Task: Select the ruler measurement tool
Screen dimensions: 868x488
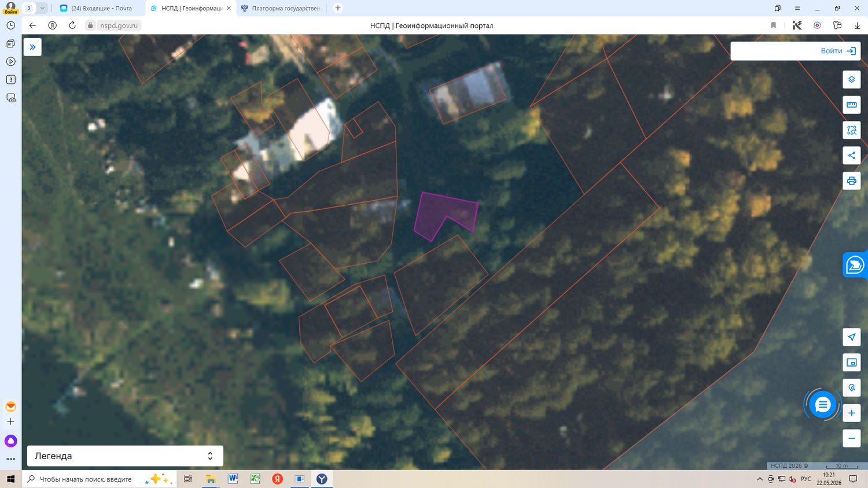Action: pos(851,105)
